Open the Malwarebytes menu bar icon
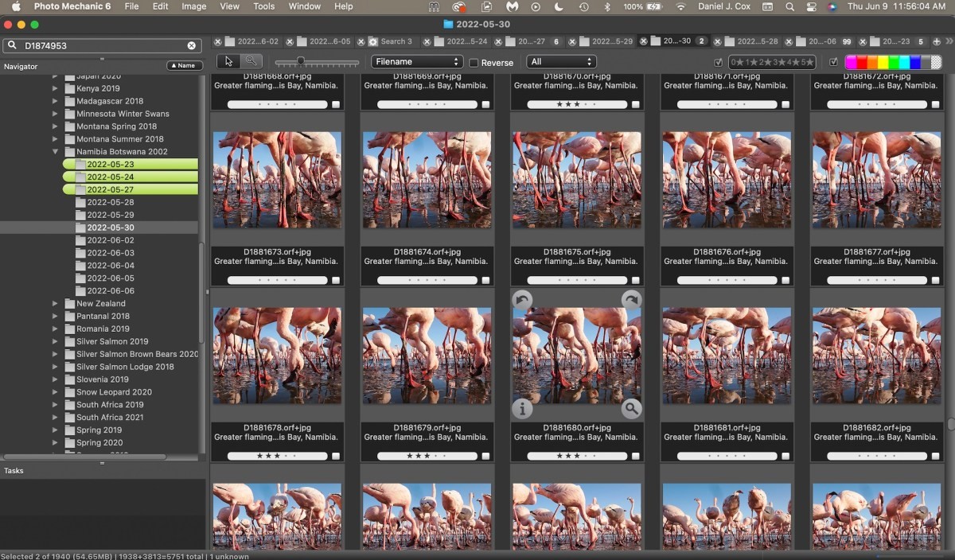Viewport: 955px width, 560px height. 513,6
